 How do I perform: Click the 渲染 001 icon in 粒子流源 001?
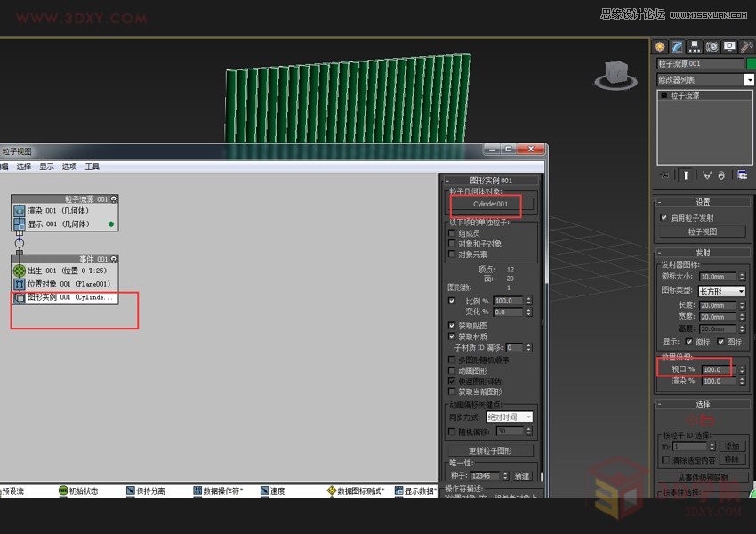[19, 211]
